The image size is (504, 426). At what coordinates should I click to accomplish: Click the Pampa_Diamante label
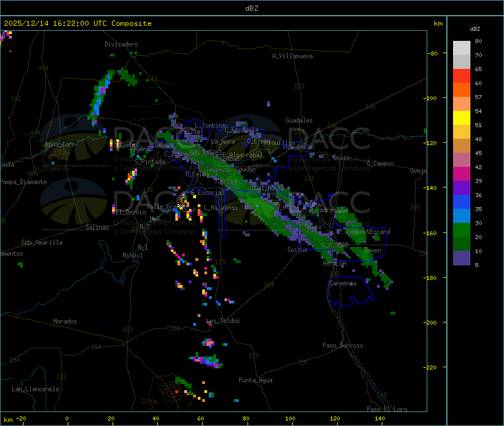(23, 182)
